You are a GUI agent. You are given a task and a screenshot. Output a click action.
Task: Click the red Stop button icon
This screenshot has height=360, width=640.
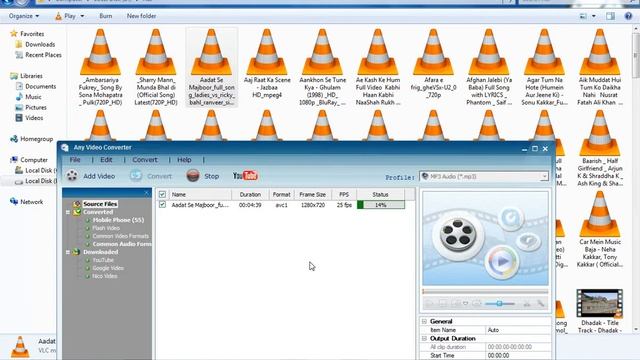click(193, 176)
